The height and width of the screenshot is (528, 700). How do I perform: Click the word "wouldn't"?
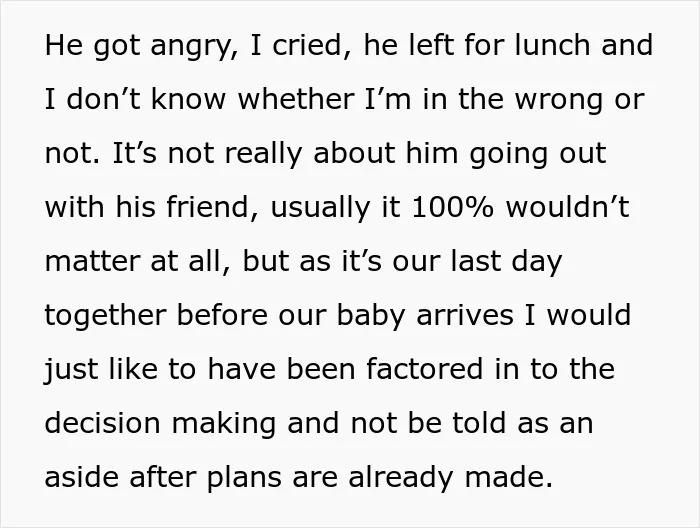pyautogui.click(x=567, y=207)
